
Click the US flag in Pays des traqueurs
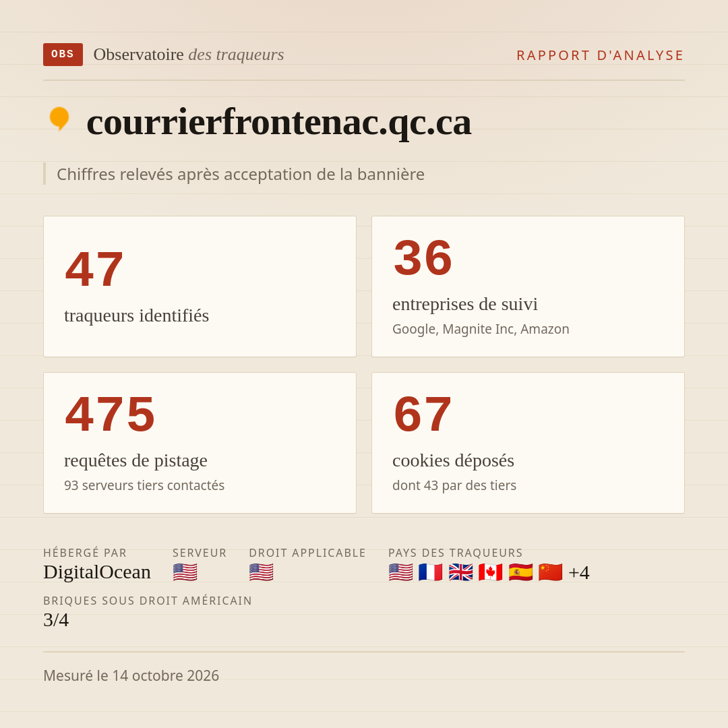point(400,572)
